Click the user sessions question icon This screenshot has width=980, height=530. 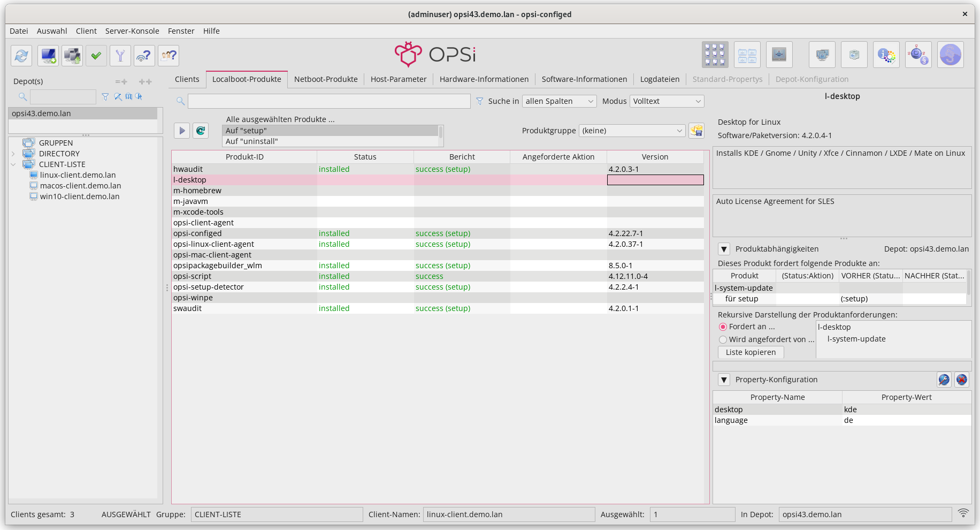click(x=169, y=56)
